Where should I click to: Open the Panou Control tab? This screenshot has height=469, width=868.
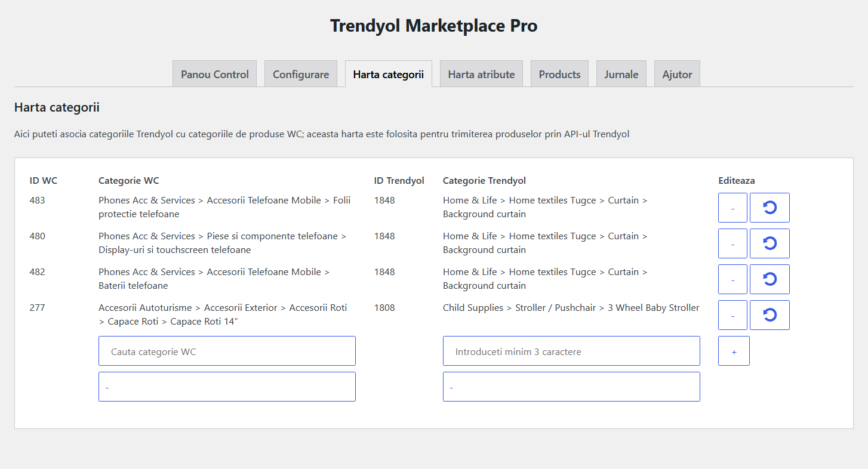(215, 74)
